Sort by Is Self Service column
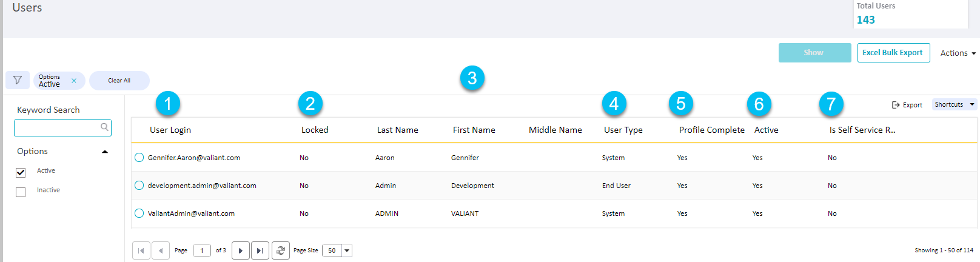The width and height of the screenshot is (980, 262). pyautogui.click(x=862, y=130)
